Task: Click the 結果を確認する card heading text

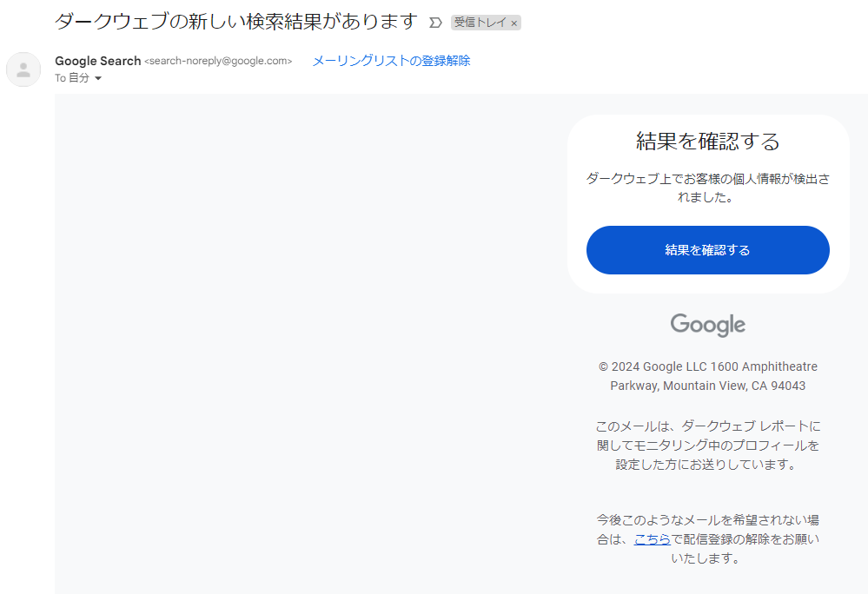Action: [x=707, y=141]
